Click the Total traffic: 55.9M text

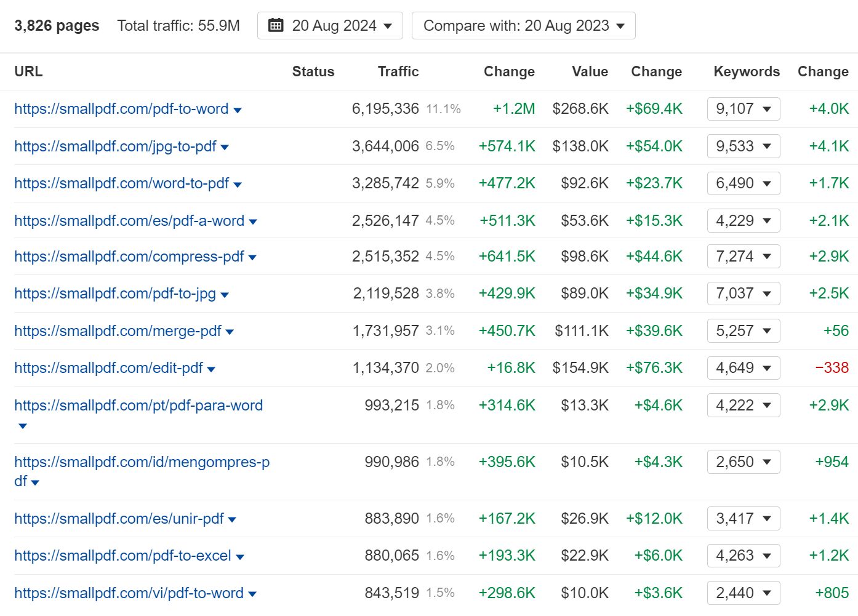(x=178, y=26)
